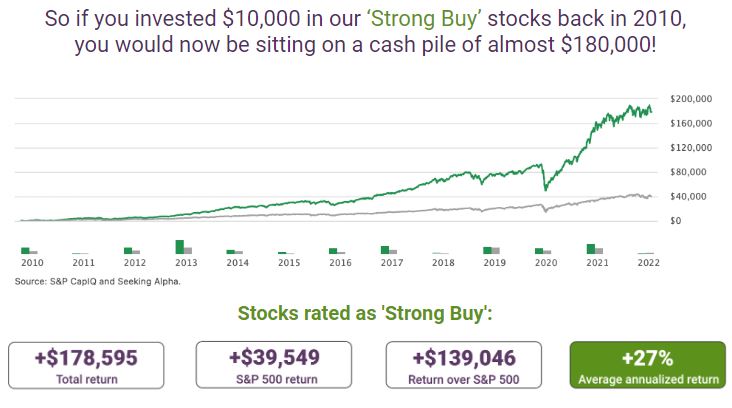This screenshot has height=408, width=732.
Task: Click the 2022 year label
Action: [649, 262]
